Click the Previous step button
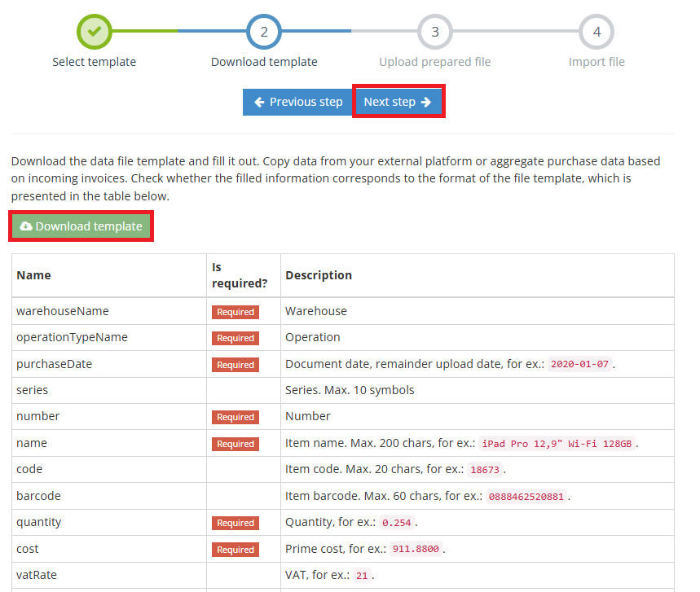Viewport: 700px width, 592px height. pyautogui.click(x=297, y=102)
